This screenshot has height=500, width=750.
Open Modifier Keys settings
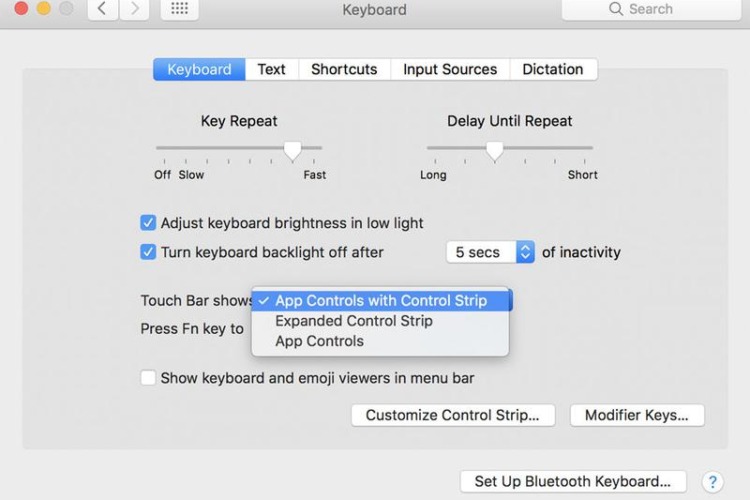[x=637, y=415]
